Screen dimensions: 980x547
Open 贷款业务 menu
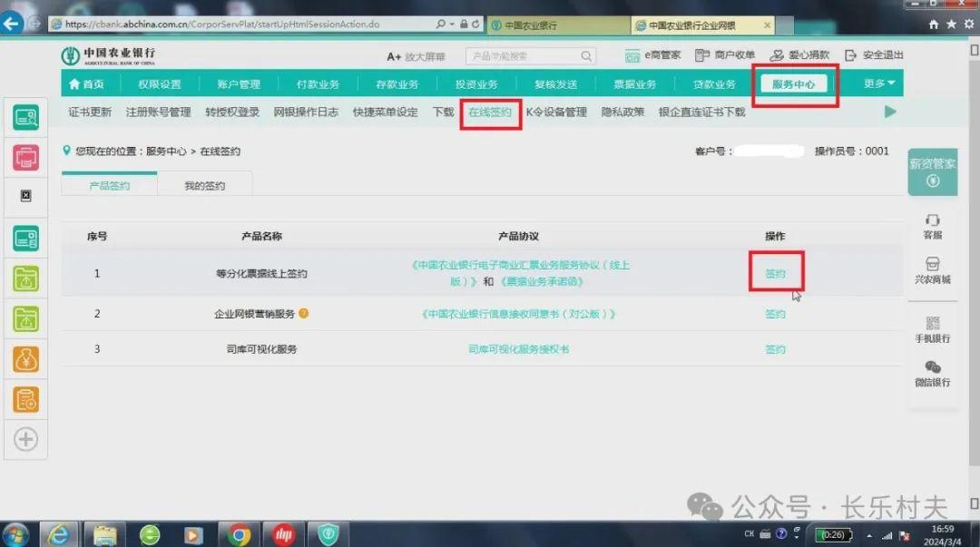tap(714, 83)
